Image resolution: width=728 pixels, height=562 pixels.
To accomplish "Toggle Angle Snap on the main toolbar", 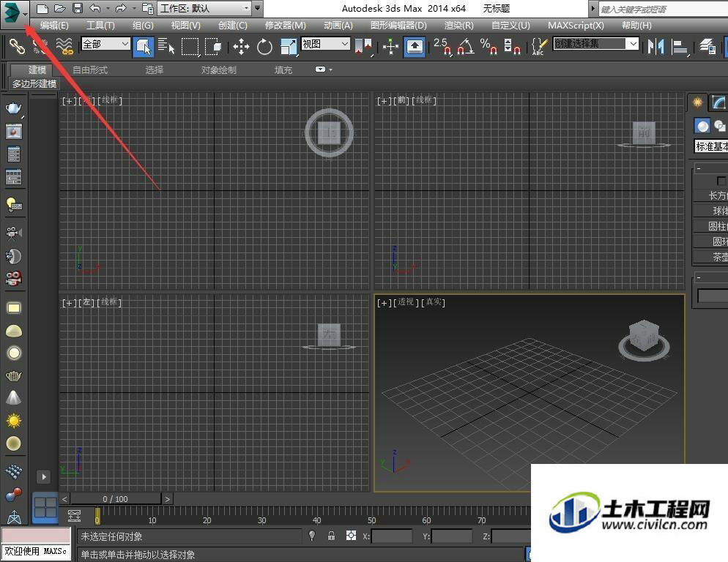I will click(x=465, y=46).
